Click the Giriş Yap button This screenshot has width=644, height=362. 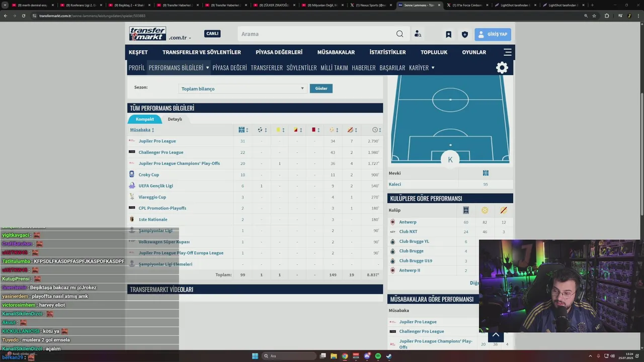pos(493,34)
